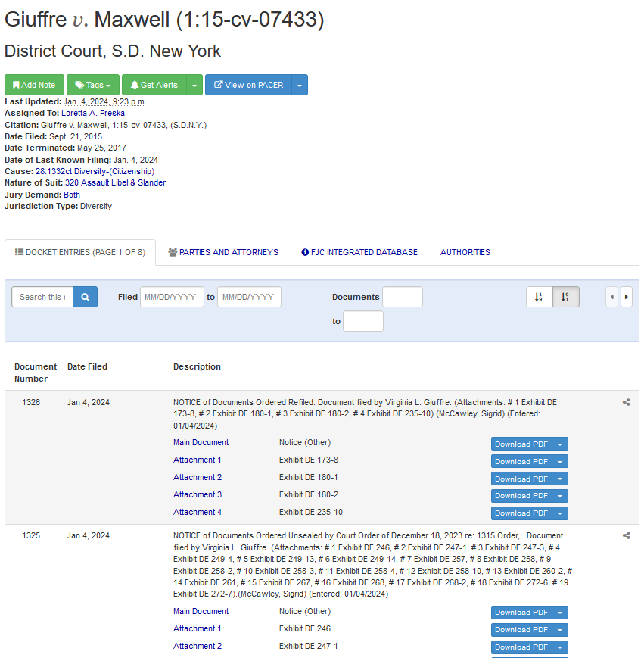Screen dimensions: 644x658
Task: Expand download options for Exhibit DE 180-2
Action: tap(560, 496)
